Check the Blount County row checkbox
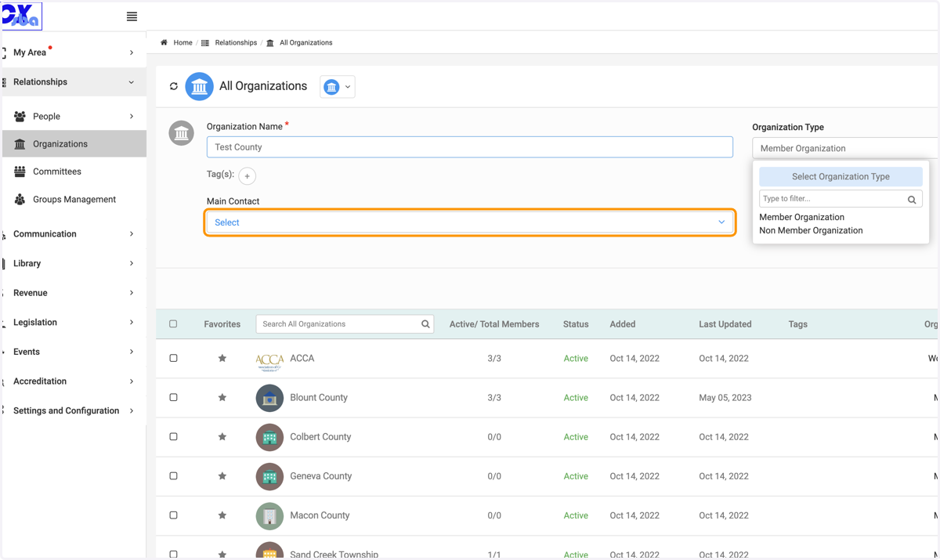The height and width of the screenshot is (560, 940). coord(173,398)
